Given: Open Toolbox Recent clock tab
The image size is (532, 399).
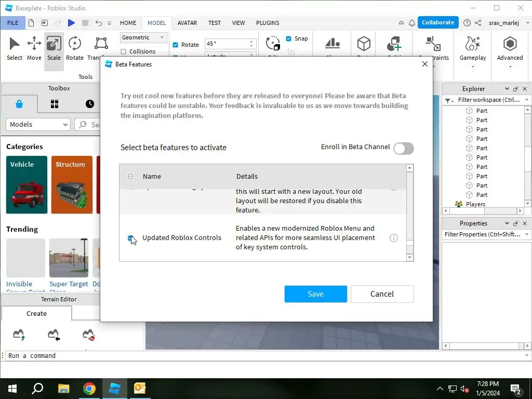Looking at the screenshot, I should tap(89, 104).
